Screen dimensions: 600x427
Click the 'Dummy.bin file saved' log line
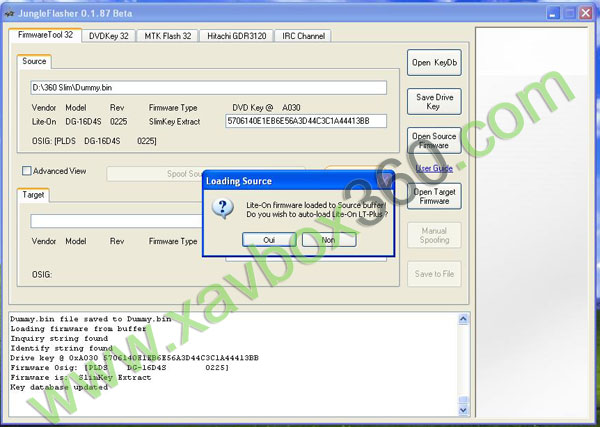(x=91, y=319)
